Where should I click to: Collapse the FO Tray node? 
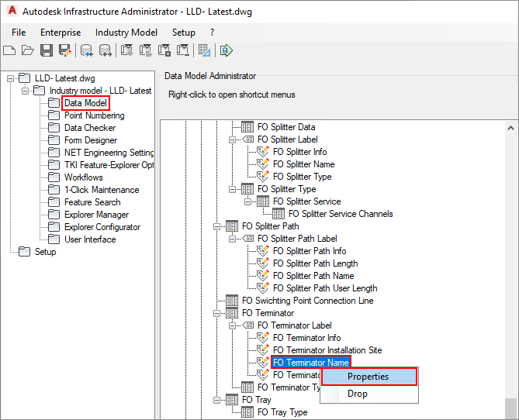pyautogui.click(x=216, y=400)
